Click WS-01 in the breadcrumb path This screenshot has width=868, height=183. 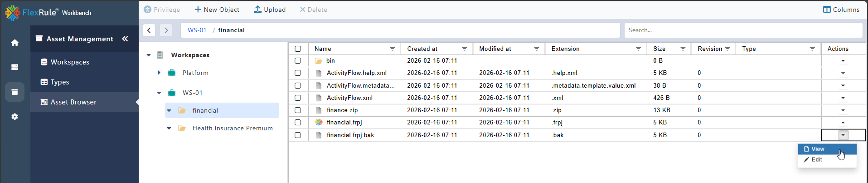197,30
